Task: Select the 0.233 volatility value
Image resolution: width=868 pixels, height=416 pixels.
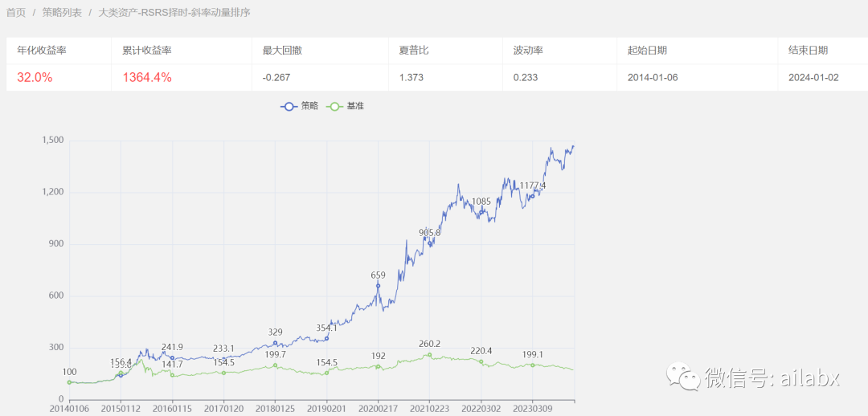Action: click(x=526, y=78)
